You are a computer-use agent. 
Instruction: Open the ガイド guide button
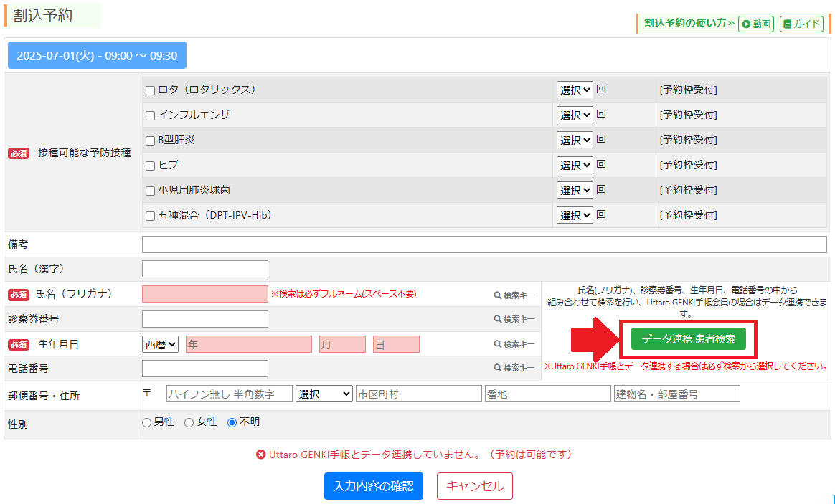pos(801,24)
